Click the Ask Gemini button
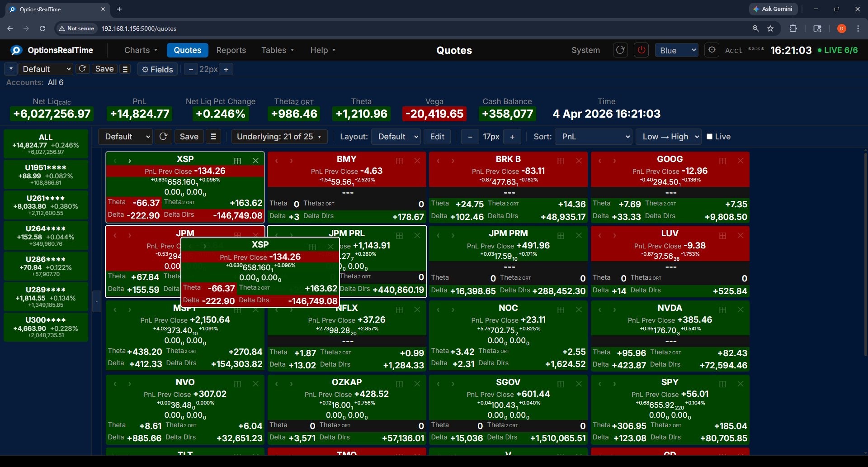The width and height of the screenshot is (868, 467). [x=773, y=9]
